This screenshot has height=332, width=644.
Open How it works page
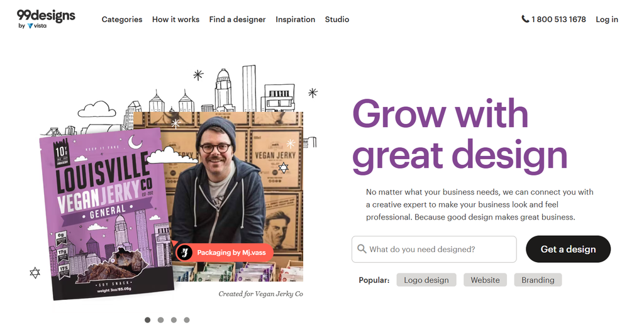176,19
